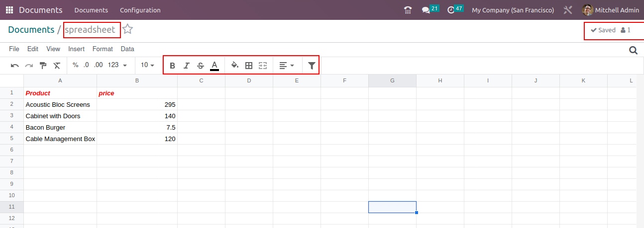The image size is (644, 228).
Task: Select the cell containing 140
Action: (137, 116)
